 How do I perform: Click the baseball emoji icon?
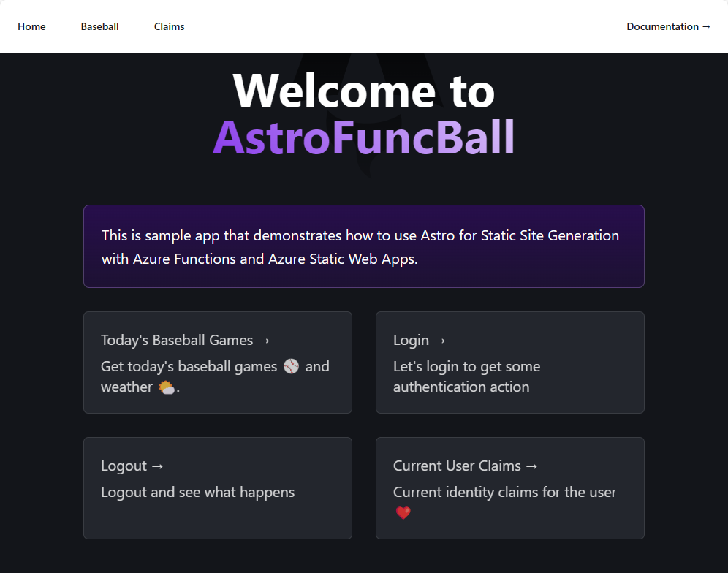[291, 366]
